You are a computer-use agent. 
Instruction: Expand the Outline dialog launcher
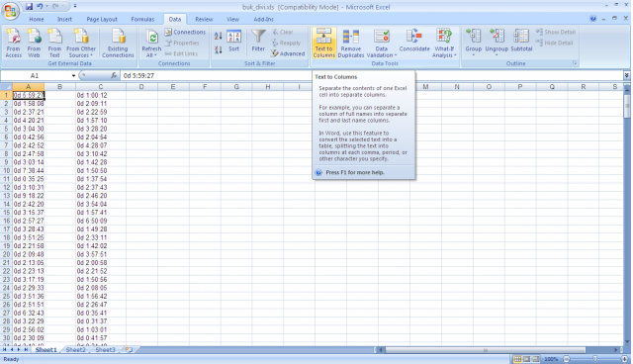click(x=575, y=63)
